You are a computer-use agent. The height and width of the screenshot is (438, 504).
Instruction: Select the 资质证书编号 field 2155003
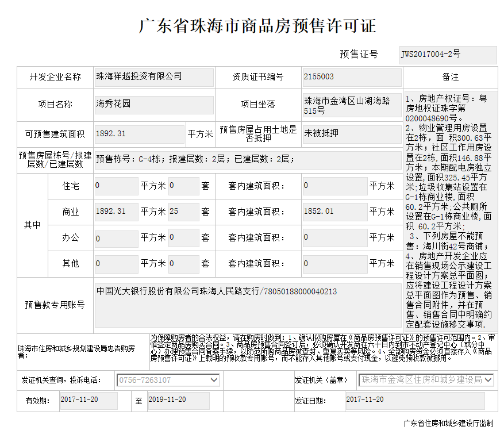[352, 76]
